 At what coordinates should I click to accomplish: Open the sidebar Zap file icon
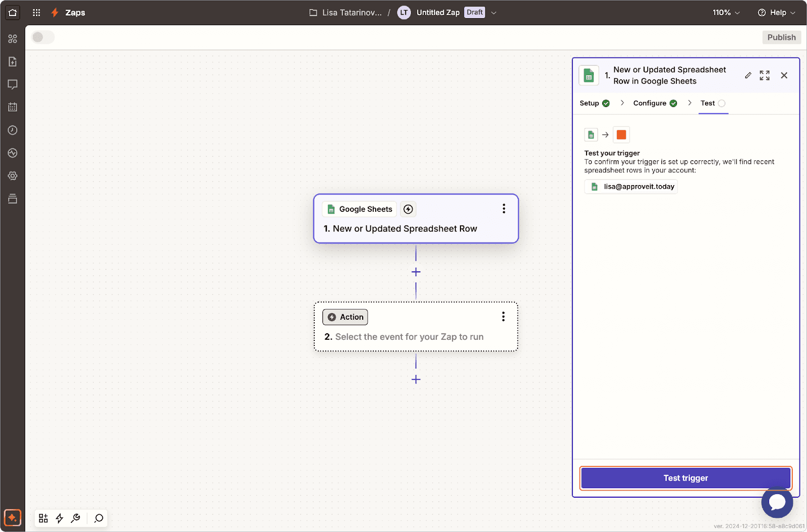[x=13, y=62]
